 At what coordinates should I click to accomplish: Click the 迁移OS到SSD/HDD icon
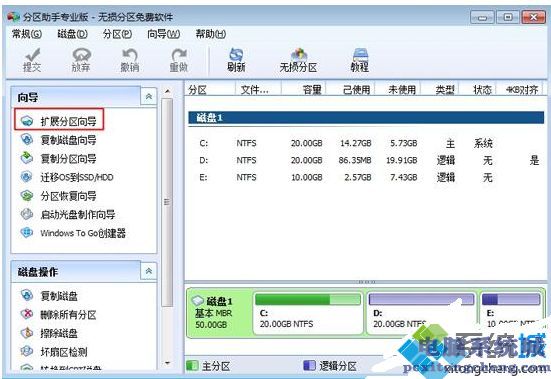click(x=27, y=177)
